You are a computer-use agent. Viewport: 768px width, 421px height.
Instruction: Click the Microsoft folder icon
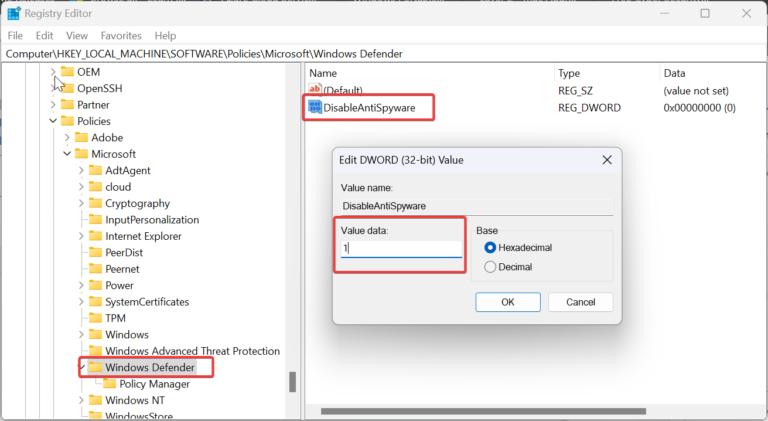tap(81, 154)
